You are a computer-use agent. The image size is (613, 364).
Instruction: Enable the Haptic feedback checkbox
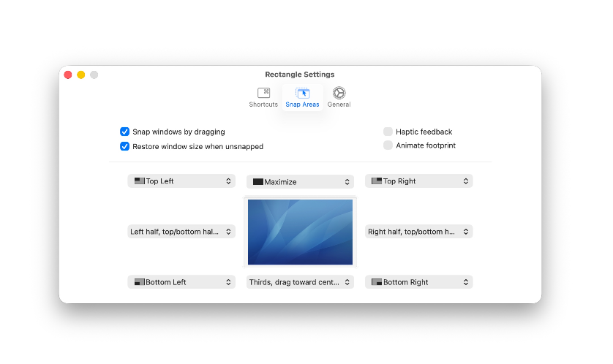pyautogui.click(x=388, y=132)
